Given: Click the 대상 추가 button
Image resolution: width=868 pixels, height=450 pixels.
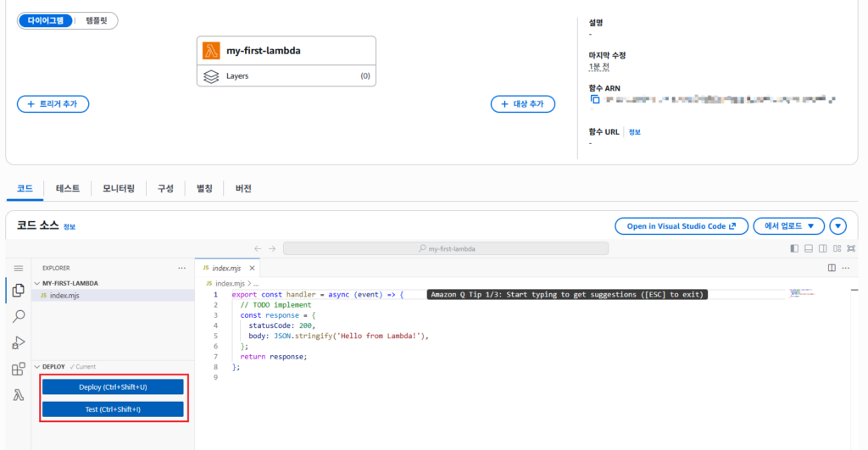Looking at the screenshot, I should click(522, 104).
